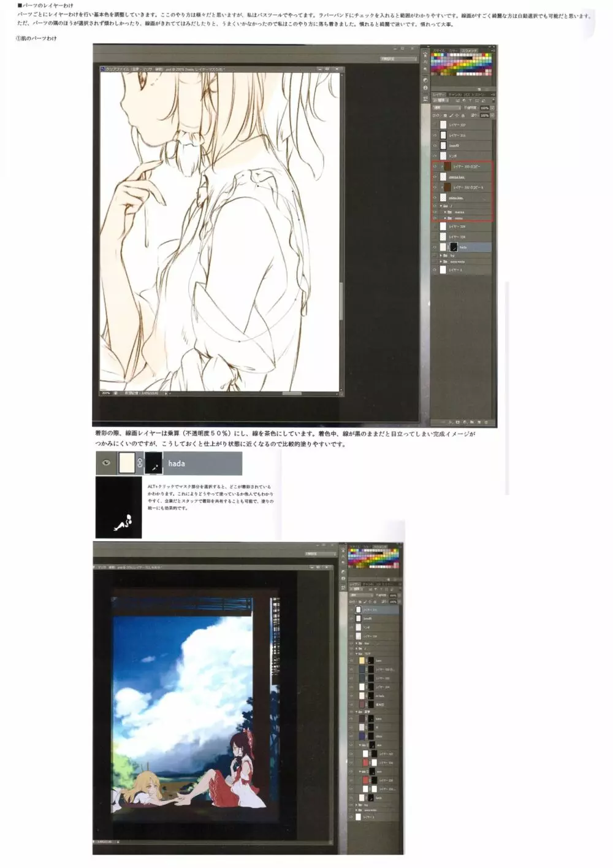Click the lock image pixels brush icon

coord(451,115)
